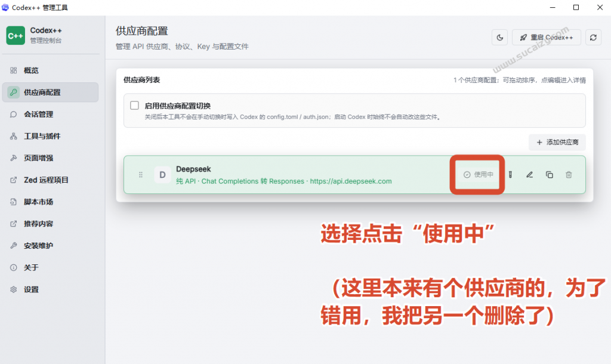This screenshot has width=611, height=364.
Task: Click 重启 Codex++ button
Action: (x=547, y=38)
